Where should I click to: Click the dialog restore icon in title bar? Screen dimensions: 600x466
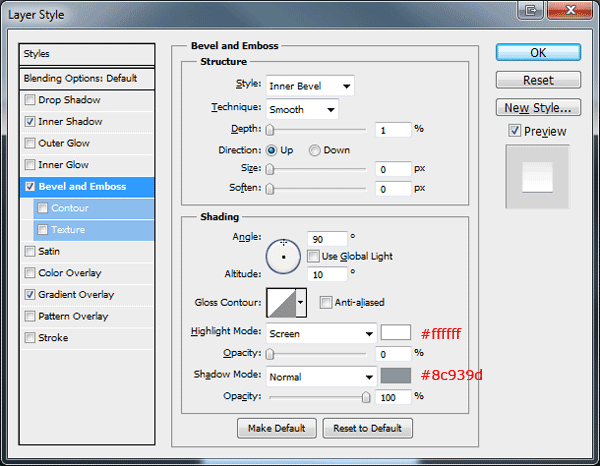[x=530, y=10]
